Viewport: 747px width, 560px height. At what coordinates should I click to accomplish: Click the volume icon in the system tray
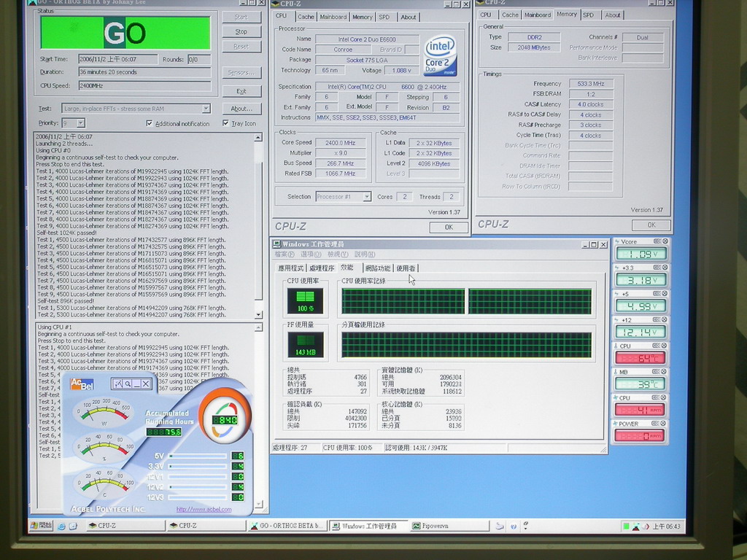646,526
